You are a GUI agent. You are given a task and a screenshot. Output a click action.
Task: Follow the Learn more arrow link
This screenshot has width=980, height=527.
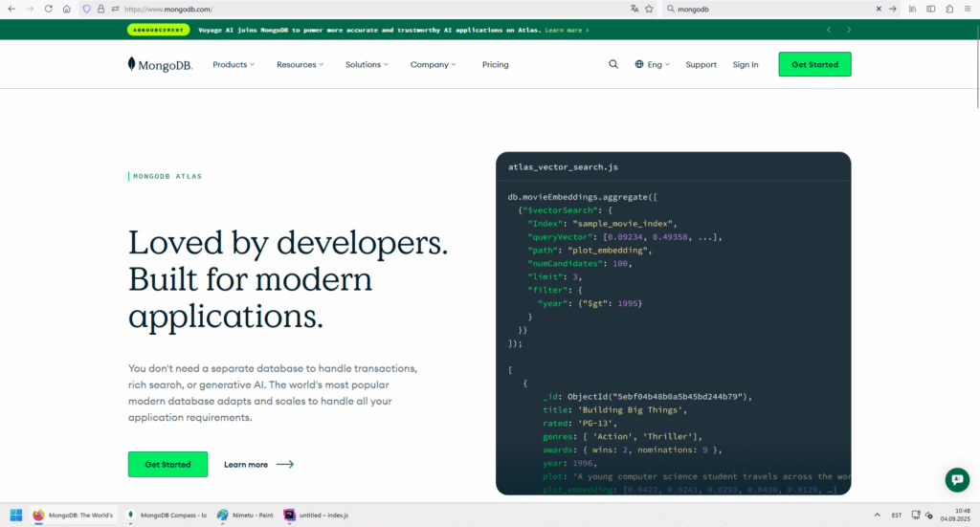tap(258, 464)
